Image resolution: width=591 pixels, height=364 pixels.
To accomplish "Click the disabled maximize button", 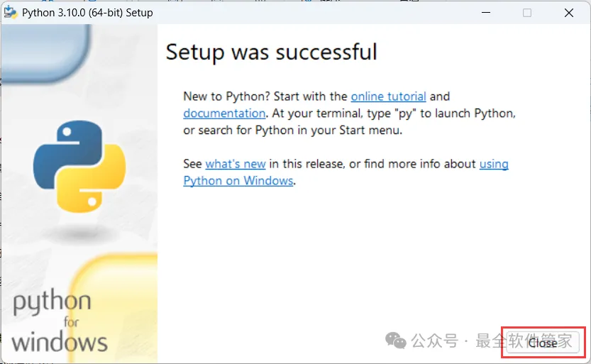I will pos(527,13).
